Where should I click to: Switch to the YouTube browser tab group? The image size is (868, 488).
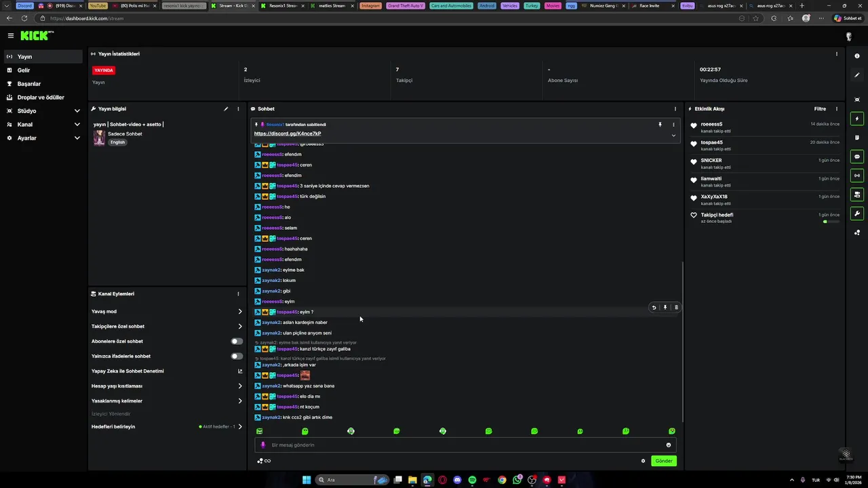[x=98, y=5]
